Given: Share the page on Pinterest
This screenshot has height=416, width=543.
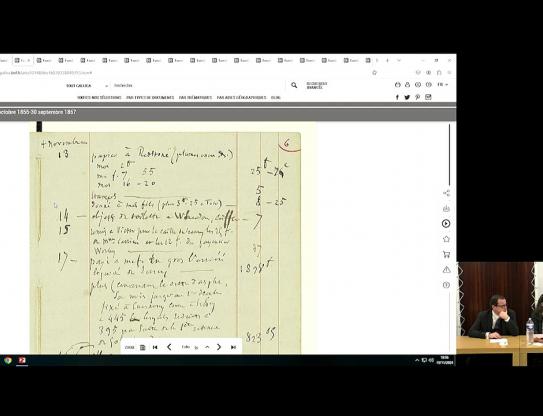Looking at the screenshot, I should pyautogui.click(x=418, y=97).
